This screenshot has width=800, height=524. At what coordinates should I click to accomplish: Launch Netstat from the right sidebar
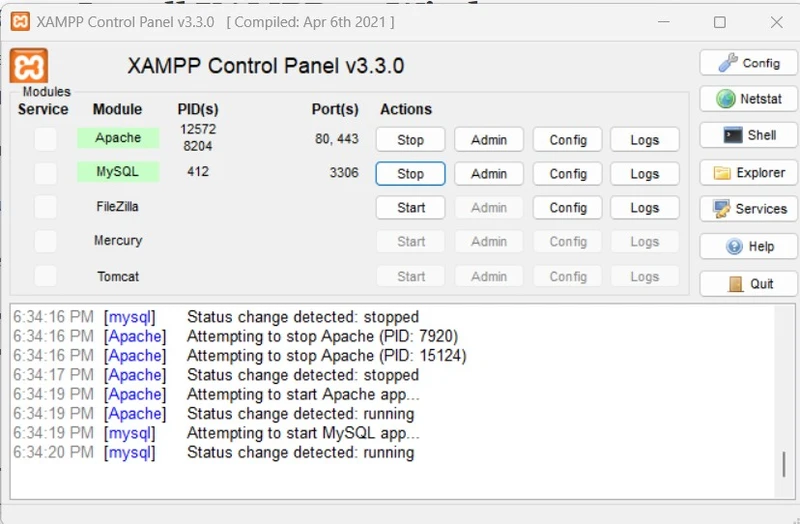click(748, 99)
